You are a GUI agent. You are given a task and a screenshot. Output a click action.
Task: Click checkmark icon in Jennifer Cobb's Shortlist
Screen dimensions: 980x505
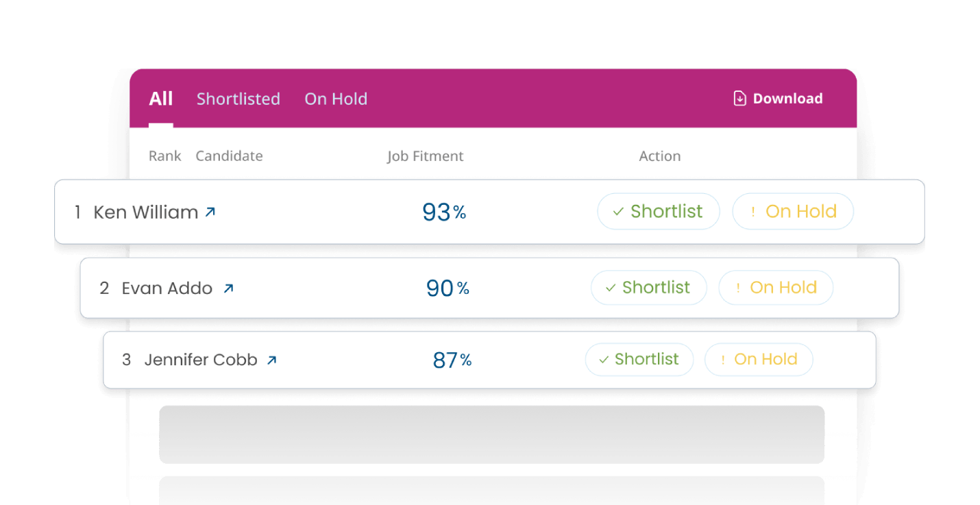[604, 360]
